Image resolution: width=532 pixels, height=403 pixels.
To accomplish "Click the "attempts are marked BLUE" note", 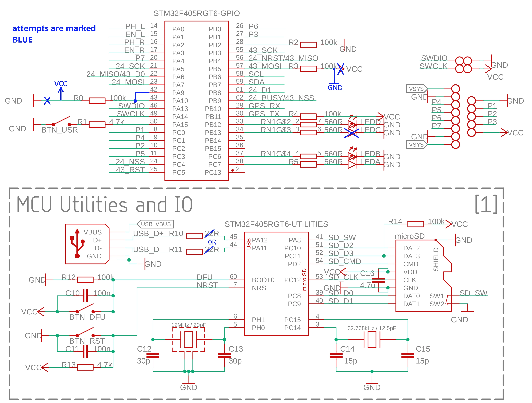I will pos(54,34).
